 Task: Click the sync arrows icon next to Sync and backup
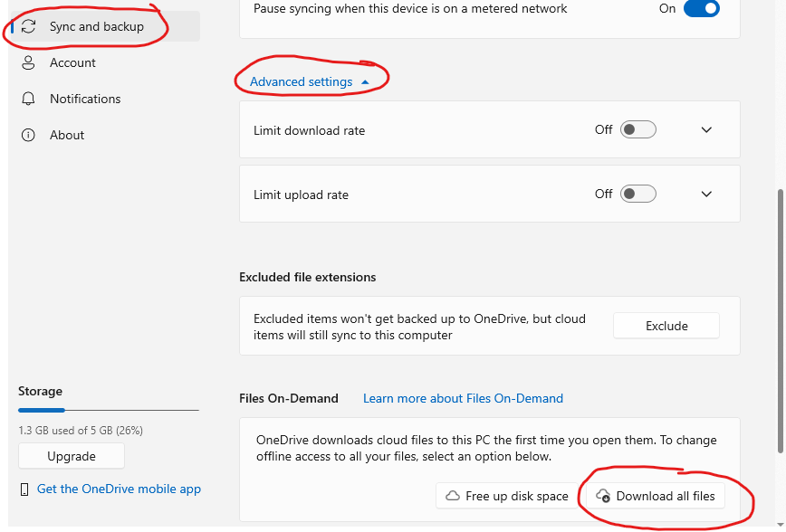click(x=27, y=26)
